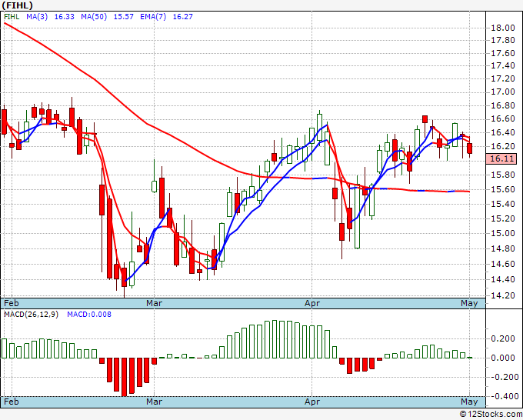Image resolution: width=523 pixels, height=420 pixels.
Task: Click the 0.200 MACD axis label
Action: [x=503, y=339]
